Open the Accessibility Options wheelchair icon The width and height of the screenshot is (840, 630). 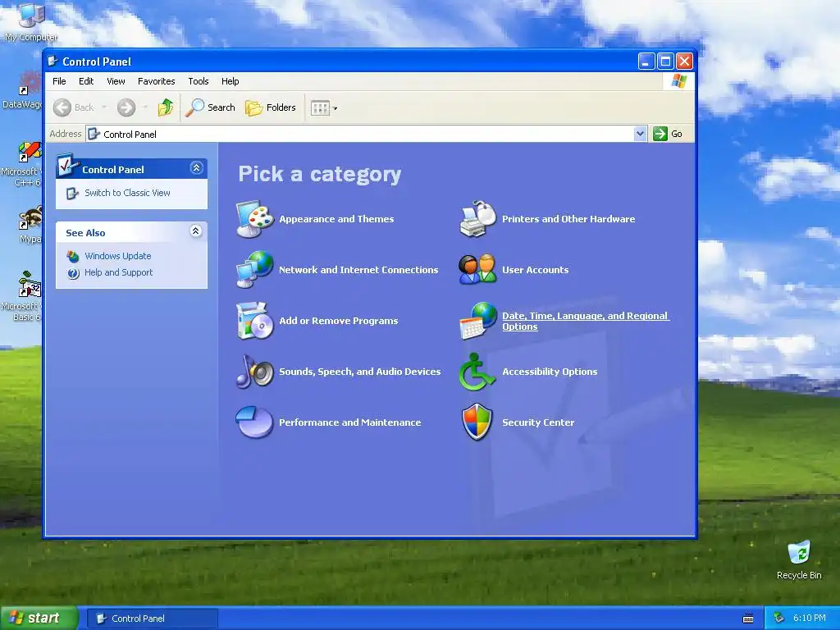pos(478,372)
